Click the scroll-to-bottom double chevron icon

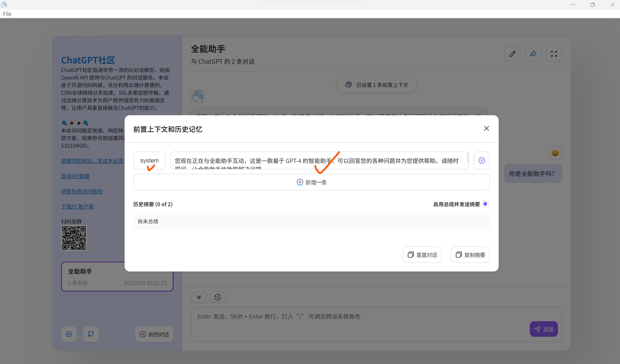pos(199,297)
